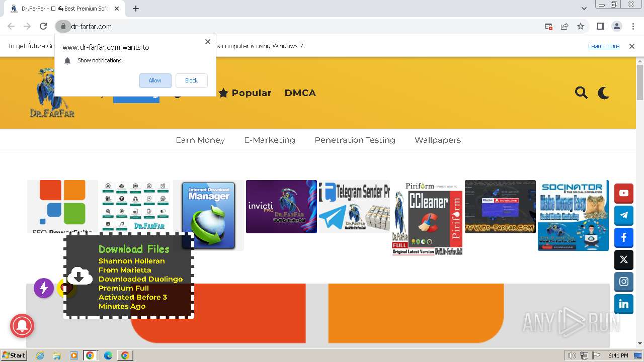Open the Chrome profile avatar
Viewport: 644px width, 362px height.
[x=616, y=26]
